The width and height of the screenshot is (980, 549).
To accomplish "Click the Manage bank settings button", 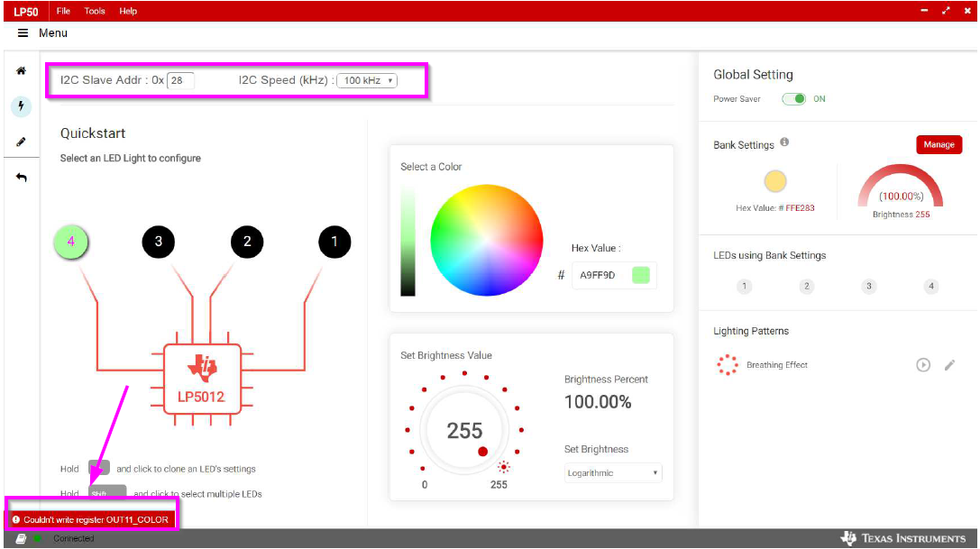I will pyautogui.click(x=939, y=144).
